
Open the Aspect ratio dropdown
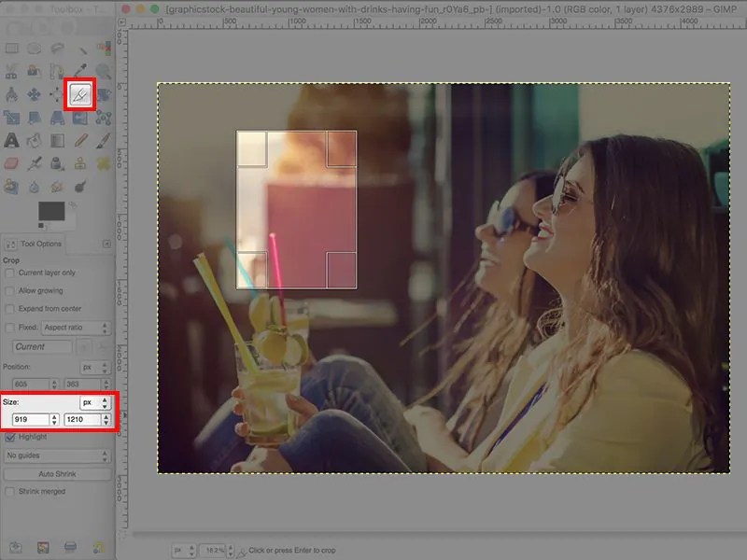pos(73,327)
